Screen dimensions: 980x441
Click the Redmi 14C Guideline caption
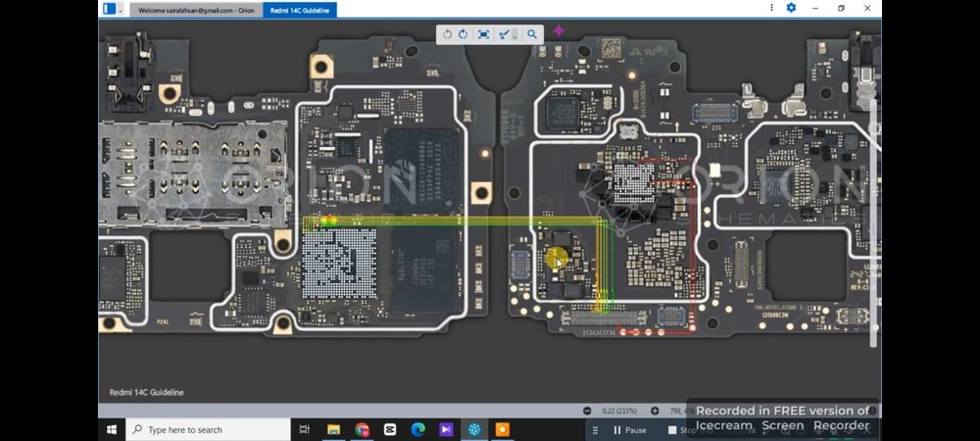[146, 392]
